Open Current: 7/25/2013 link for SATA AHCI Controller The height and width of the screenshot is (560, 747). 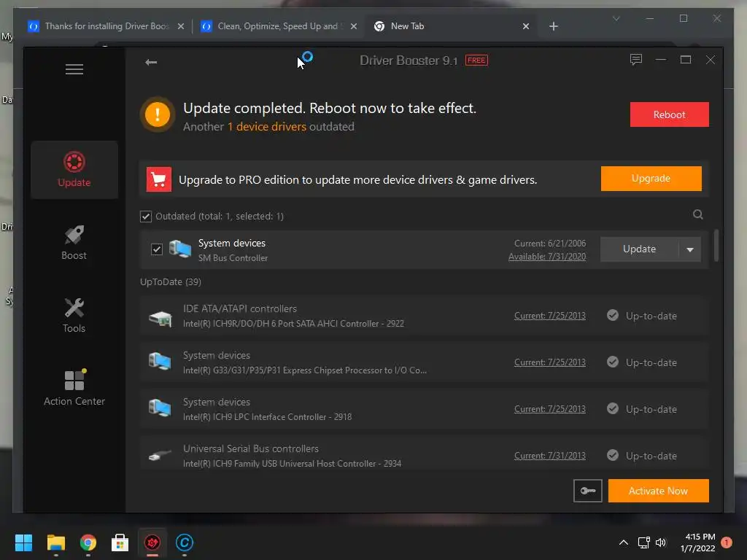click(550, 316)
